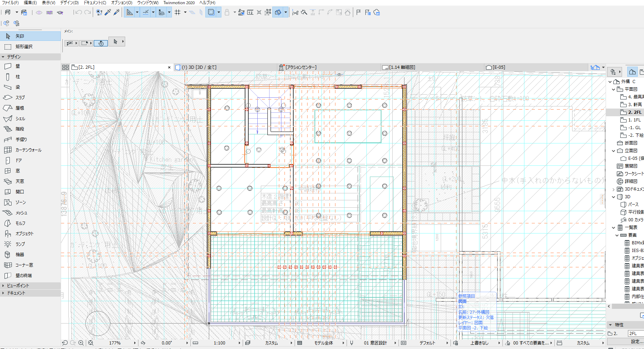Select the Railing (手摺り) tool
Viewport: 644px width, 349px height.
coord(30,140)
